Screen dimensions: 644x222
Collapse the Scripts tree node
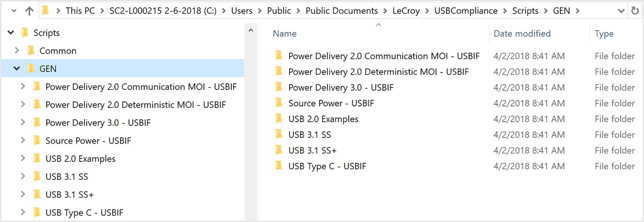click(x=11, y=33)
